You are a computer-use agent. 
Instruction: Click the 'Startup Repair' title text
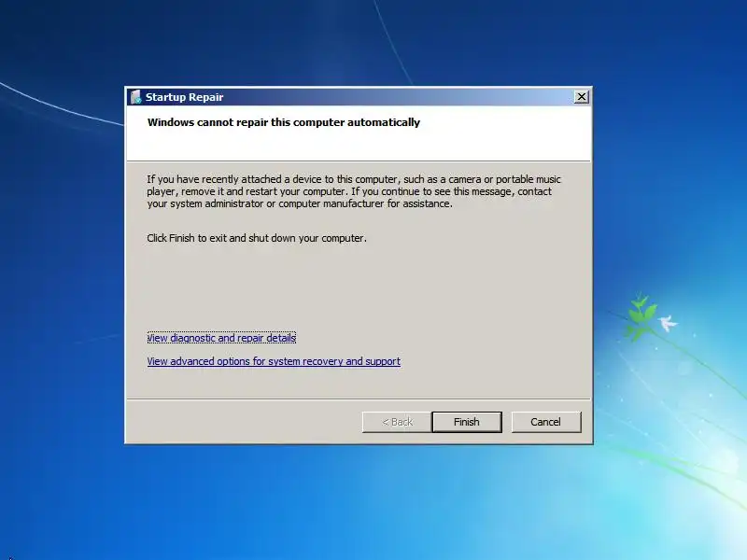(184, 97)
